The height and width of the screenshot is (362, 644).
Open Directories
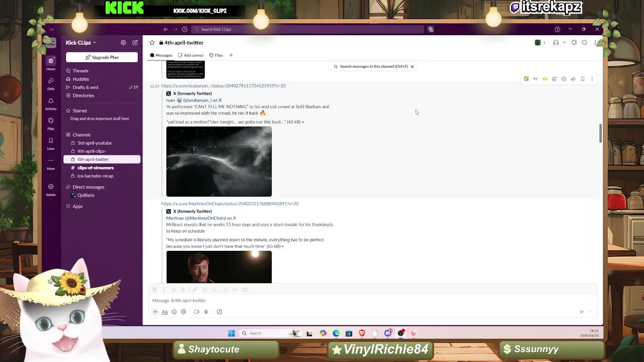coord(83,96)
